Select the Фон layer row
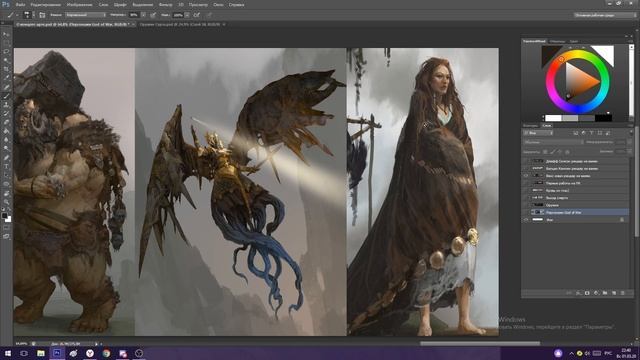Viewport: 640px width, 360px height. click(x=576, y=220)
